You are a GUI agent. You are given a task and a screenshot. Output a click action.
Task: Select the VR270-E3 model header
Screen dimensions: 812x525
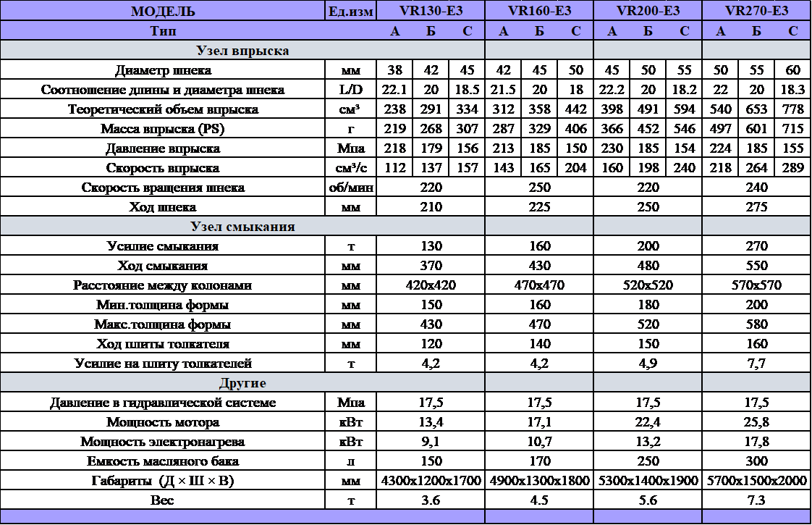pyautogui.click(x=756, y=11)
